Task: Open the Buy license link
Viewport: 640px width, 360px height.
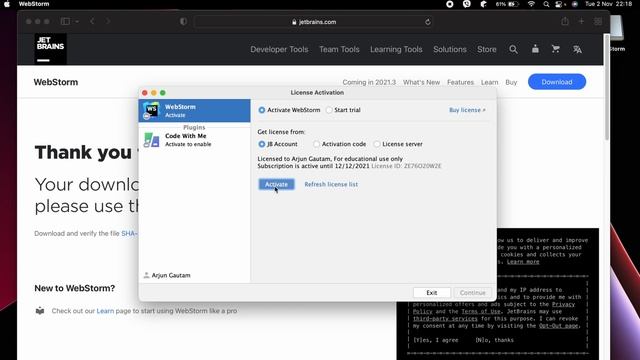Action: (x=467, y=110)
